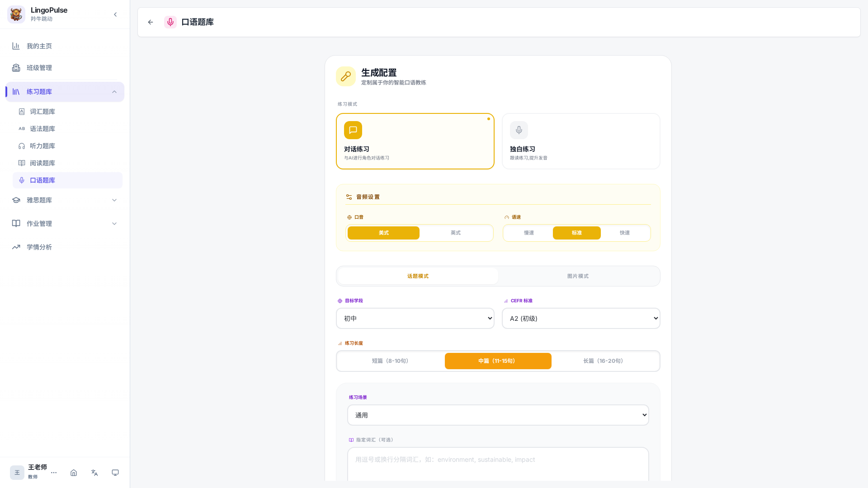This screenshot has height=488, width=868.
Task: Collapse the 练习题库 section chevron
Action: coord(114,92)
